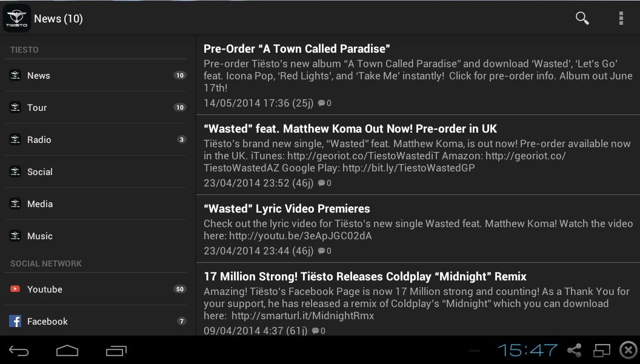Open the three-dot overflow menu
The width and height of the screenshot is (640, 364).
[621, 18]
